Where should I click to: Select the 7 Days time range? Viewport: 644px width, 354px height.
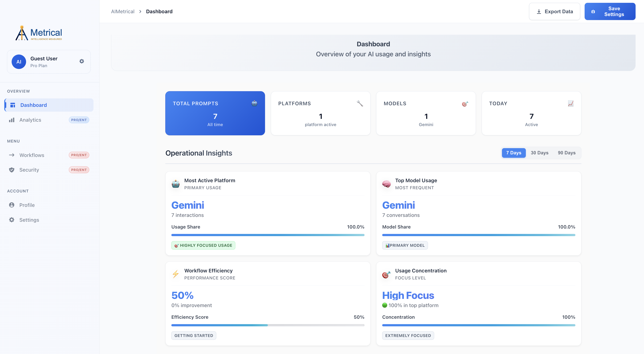[514, 153]
